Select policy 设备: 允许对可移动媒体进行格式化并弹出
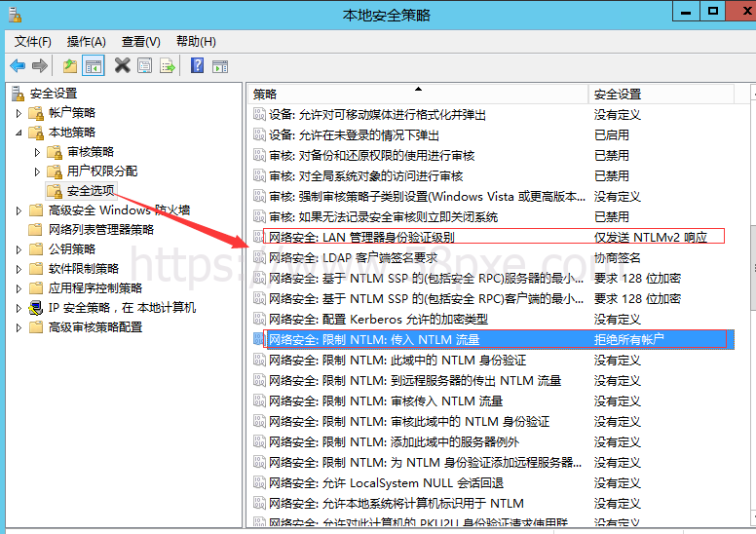756x534 pixels. tap(377, 115)
